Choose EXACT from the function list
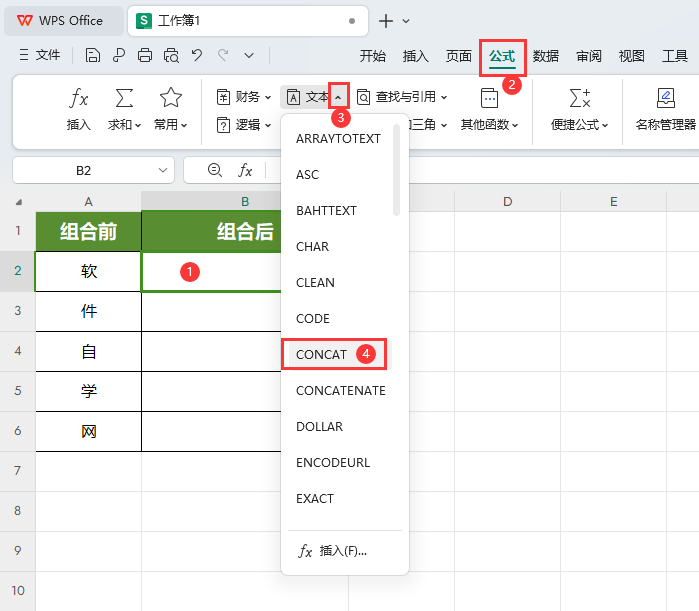This screenshot has width=699, height=611. click(338, 499)
